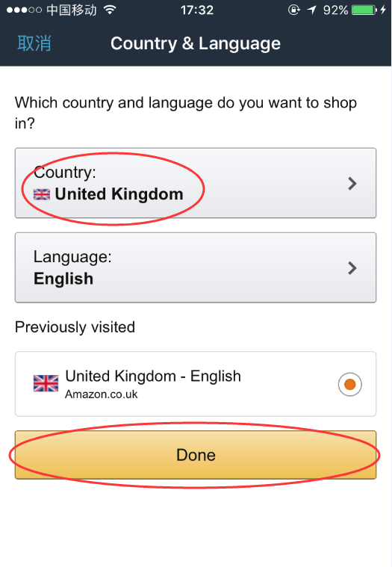Viewport: 392px width, 567px height.
Task: Tap the location arrow status icon
Action: click(x=312, y=10)
